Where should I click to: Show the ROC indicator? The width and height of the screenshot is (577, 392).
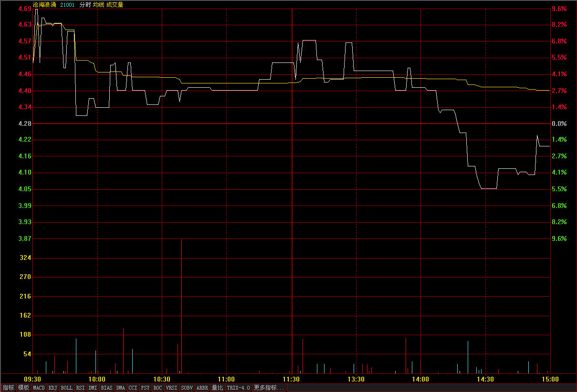158,388
